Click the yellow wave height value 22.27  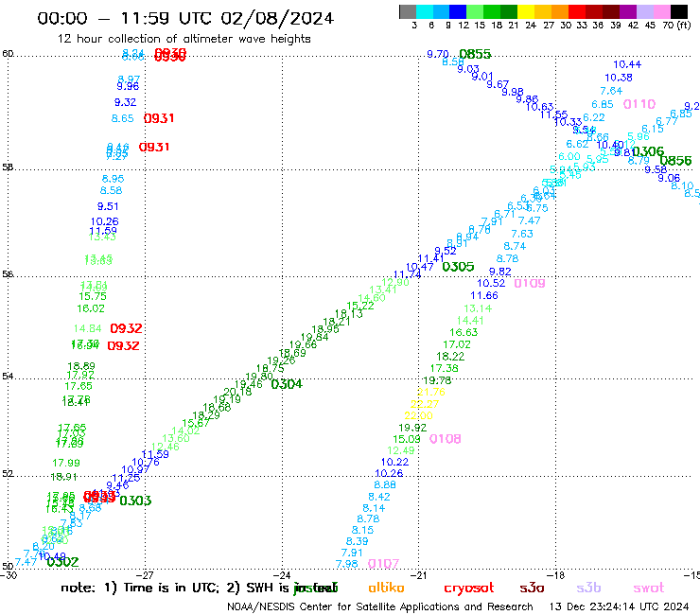coord(425,404)
